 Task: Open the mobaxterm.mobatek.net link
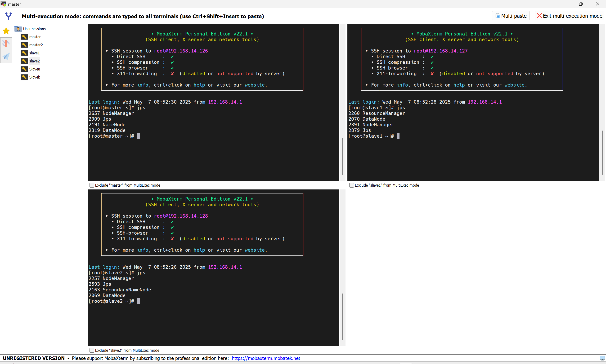266,358
